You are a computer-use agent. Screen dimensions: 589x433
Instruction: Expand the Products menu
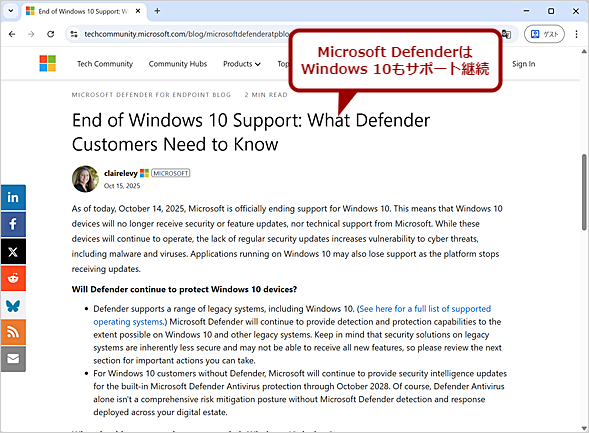click(242, 64)
